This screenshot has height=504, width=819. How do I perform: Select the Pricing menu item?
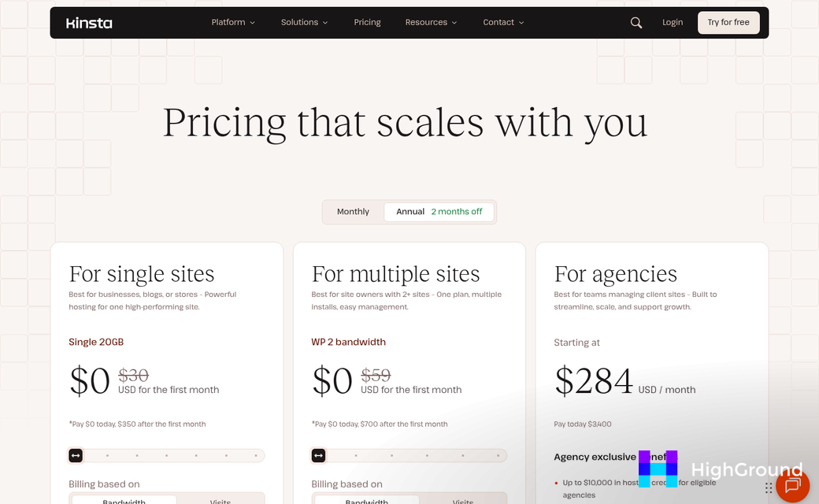coord(367,22)
